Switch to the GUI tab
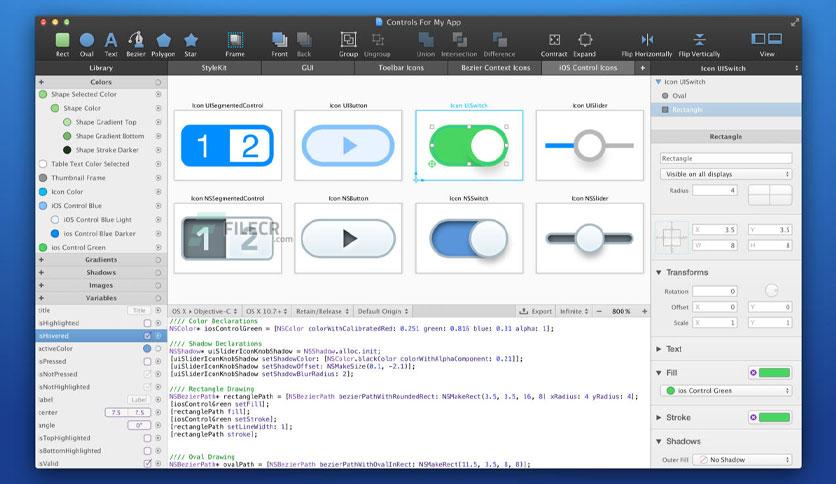The height and width of the screenshot is (484, 836). tap(308, 68)
